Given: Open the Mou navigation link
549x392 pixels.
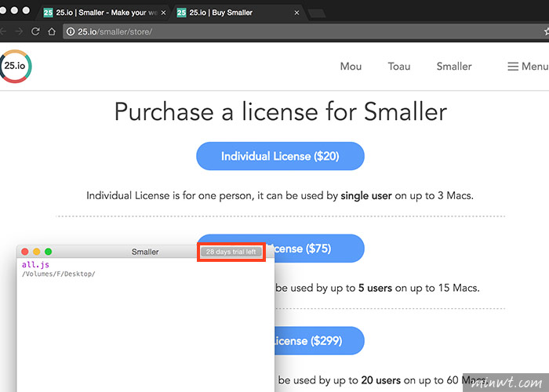Looking at the screenshot, I should point(351,66).
